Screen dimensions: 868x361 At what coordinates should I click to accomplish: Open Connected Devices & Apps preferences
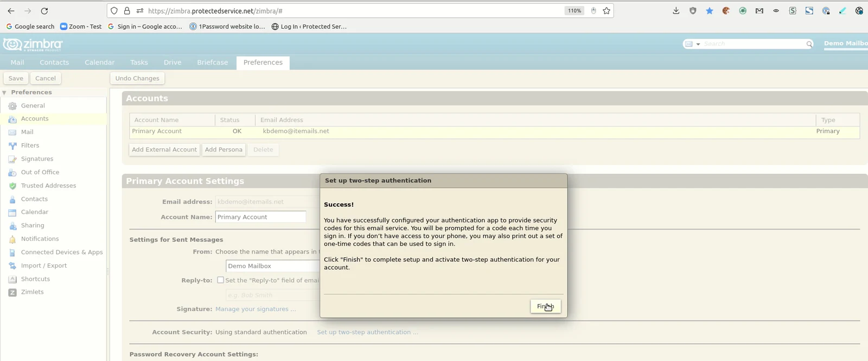61,252
